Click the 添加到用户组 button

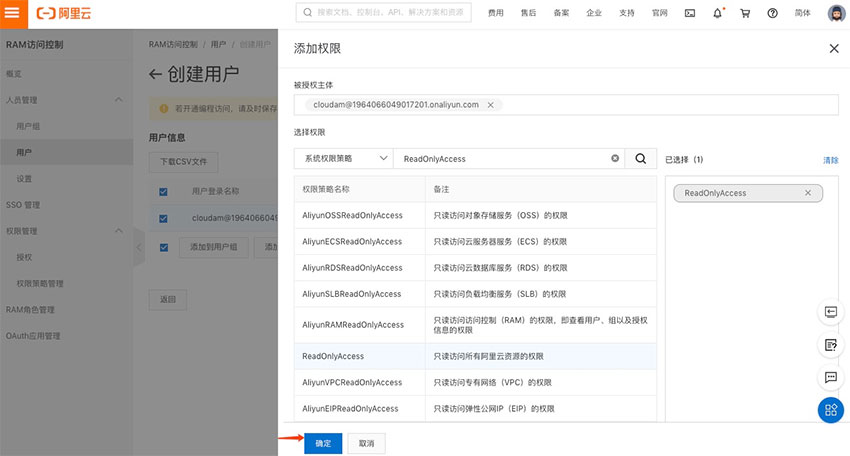214,247
